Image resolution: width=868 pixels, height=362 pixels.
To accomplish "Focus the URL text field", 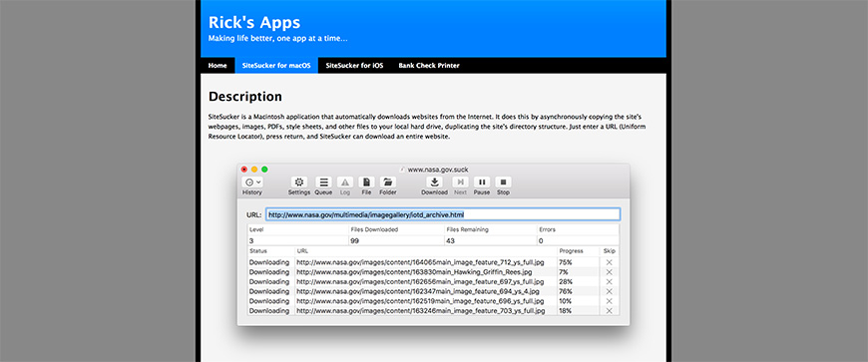I will tap(443, 214).
